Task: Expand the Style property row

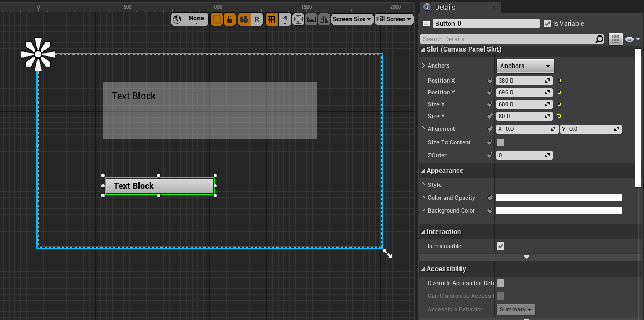Action: coord(423,185)
